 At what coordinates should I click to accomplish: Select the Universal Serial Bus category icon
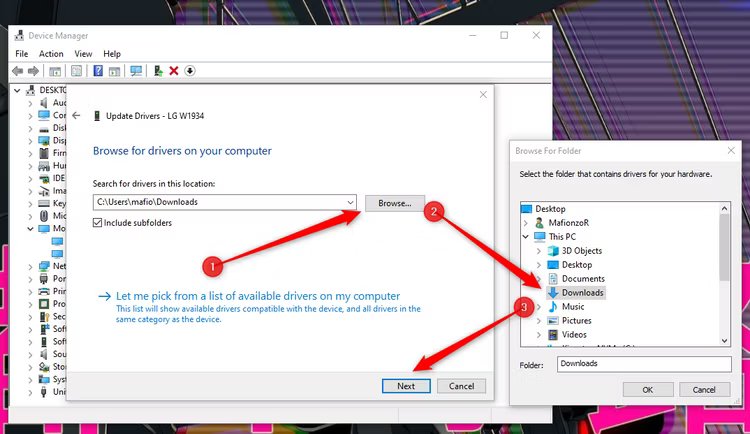tap(44, 392)
